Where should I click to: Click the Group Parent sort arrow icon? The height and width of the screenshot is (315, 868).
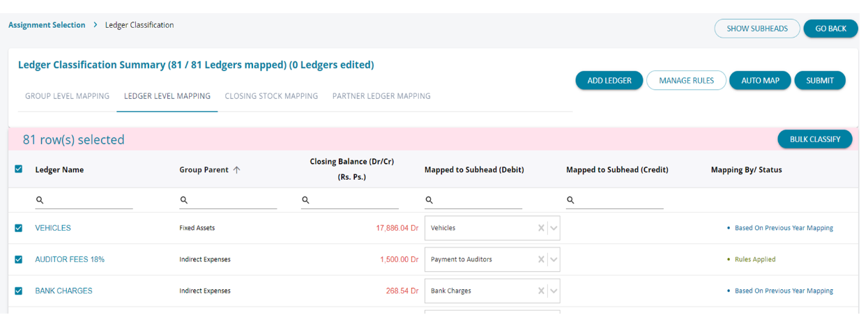pyautogui.click(x=236, y=170)
